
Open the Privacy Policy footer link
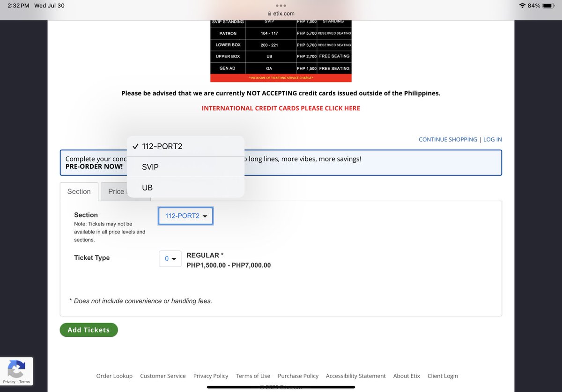pyautogui.click(x=211, y=376)
